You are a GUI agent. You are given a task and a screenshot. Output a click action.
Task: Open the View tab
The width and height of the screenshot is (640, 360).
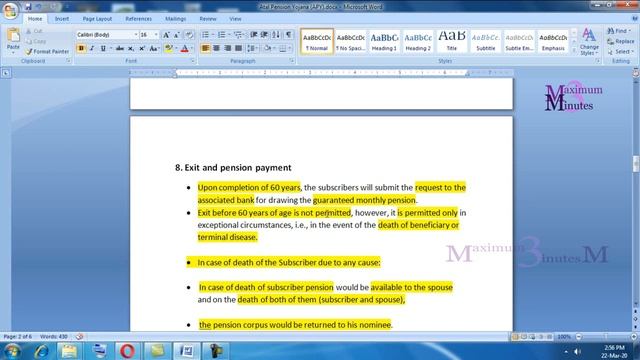[x=235, y=19]
